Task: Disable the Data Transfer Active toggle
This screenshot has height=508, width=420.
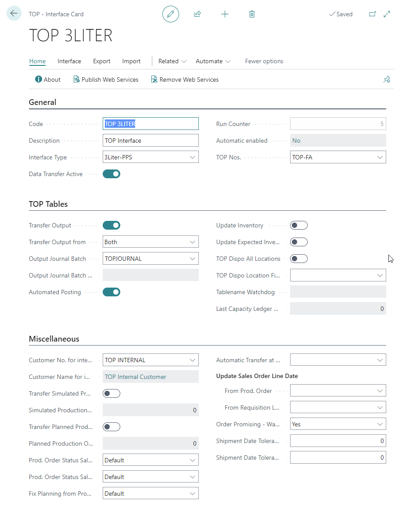Action: pyautogui.click(x=111, y=174)
